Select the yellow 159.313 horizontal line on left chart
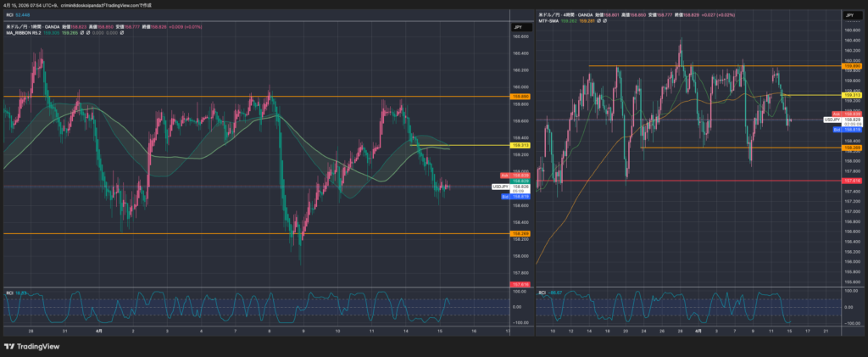 458,145
